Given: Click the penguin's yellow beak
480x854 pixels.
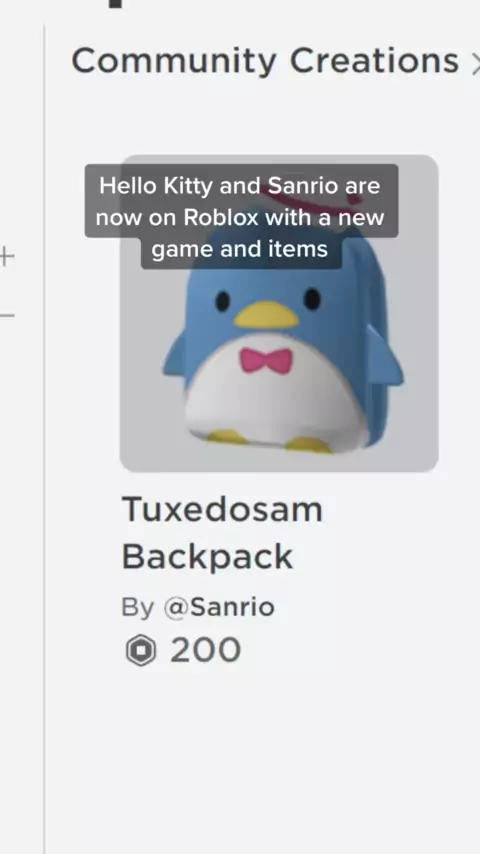Looking at the screenshot, I should point(266,315).
